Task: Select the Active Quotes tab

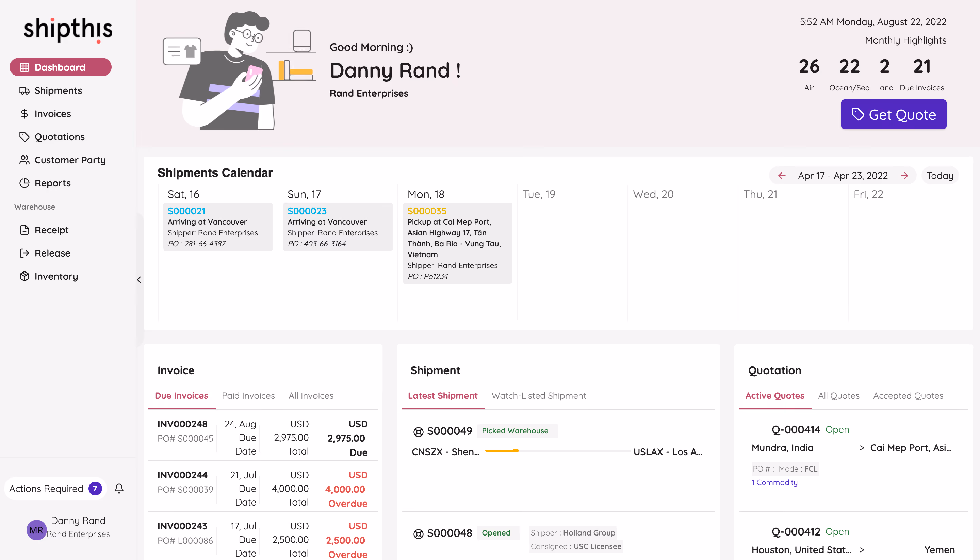Action: tap(774, 396)
